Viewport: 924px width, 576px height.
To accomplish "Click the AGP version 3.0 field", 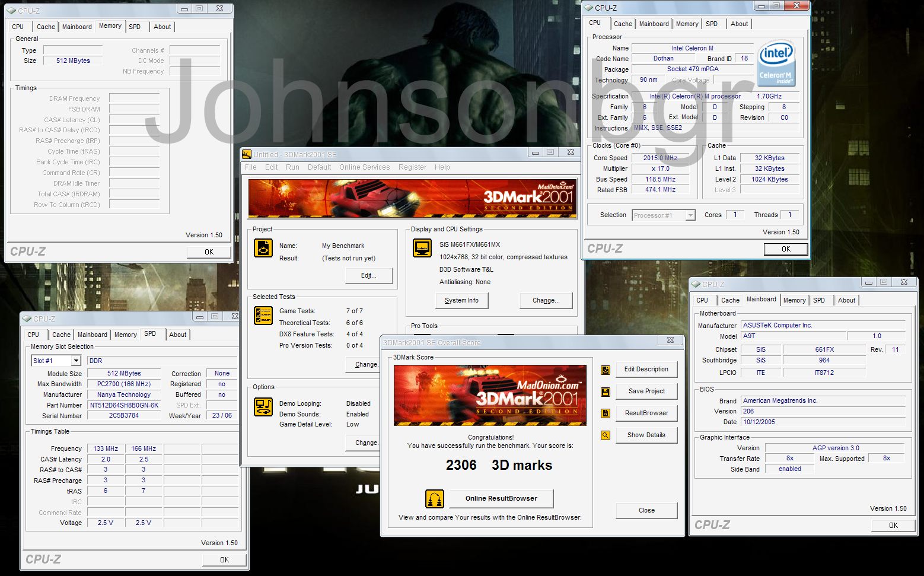I will [835, 448].
